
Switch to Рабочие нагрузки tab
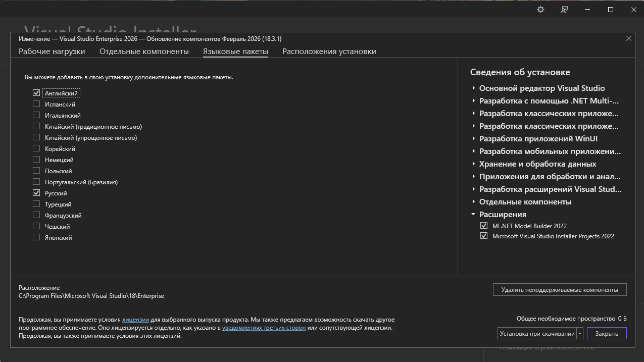52,51
